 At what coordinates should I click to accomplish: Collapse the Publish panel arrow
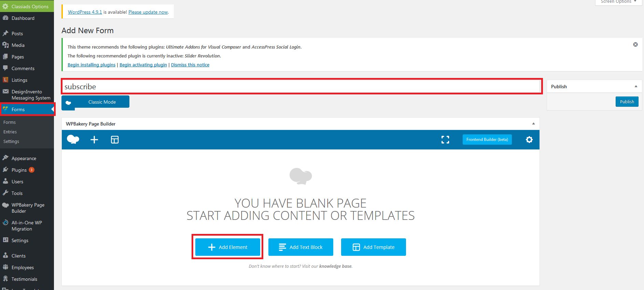pos(636,87)
